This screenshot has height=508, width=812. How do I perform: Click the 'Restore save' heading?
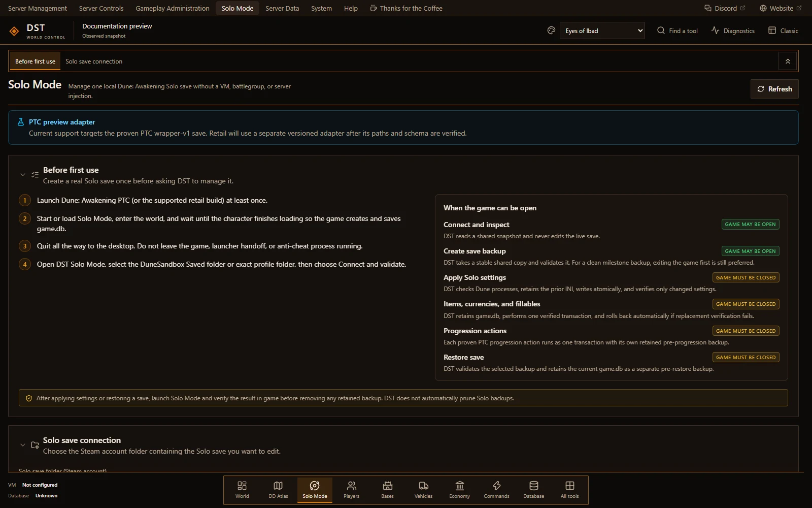[463, 357]
